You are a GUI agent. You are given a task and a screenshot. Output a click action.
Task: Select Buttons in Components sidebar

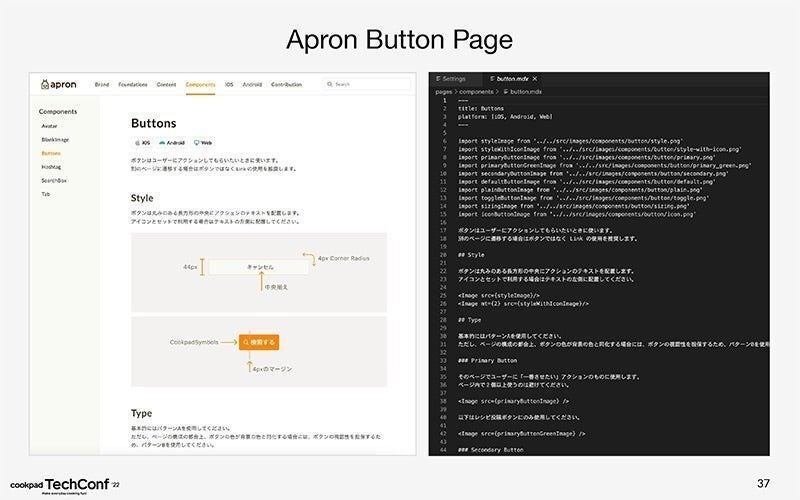[x=51, y=153]
